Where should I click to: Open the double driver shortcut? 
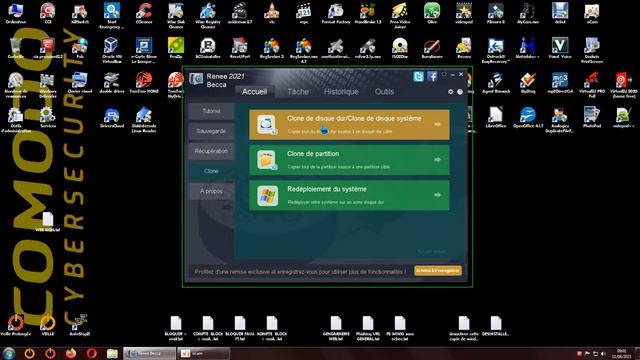pos(112,82)
